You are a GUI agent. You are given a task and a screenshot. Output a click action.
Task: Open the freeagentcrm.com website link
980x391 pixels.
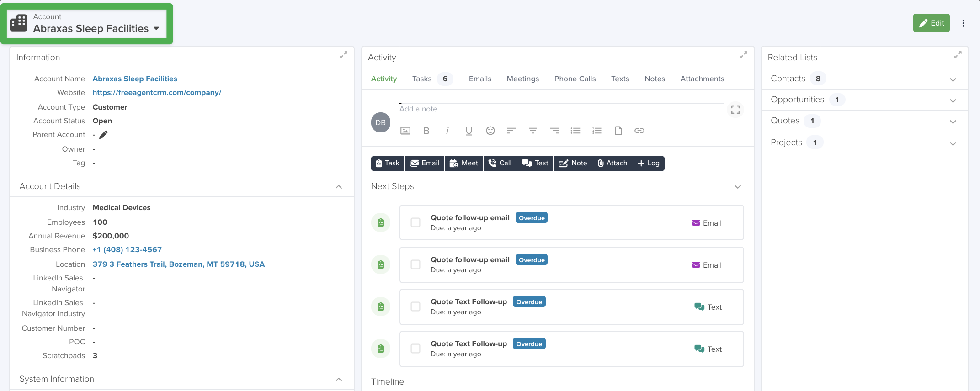pos(157,92)
